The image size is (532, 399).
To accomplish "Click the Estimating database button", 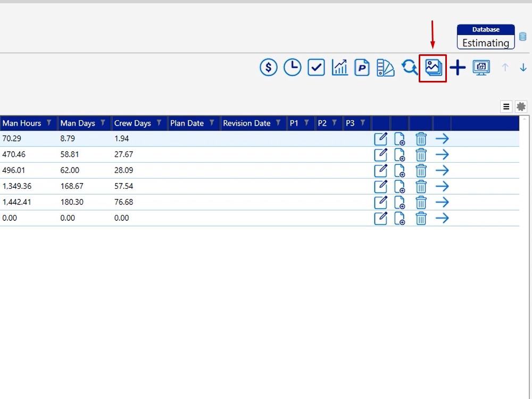I will coord(486,37).
